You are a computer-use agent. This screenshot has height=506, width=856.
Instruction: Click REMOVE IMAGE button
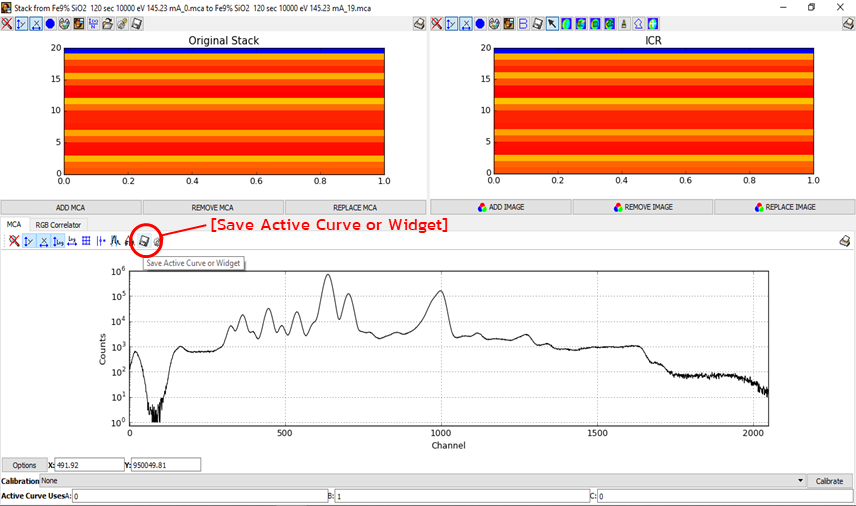tap(643, 207)
